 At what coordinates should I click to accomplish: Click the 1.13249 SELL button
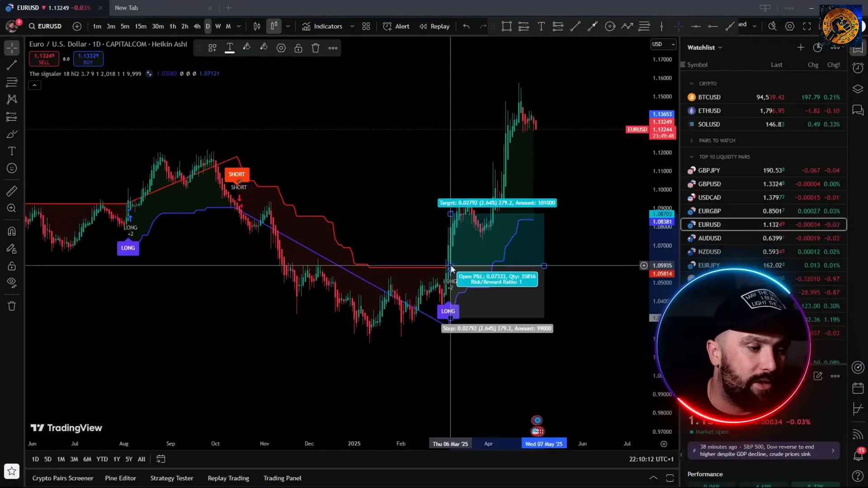point(44,59)
